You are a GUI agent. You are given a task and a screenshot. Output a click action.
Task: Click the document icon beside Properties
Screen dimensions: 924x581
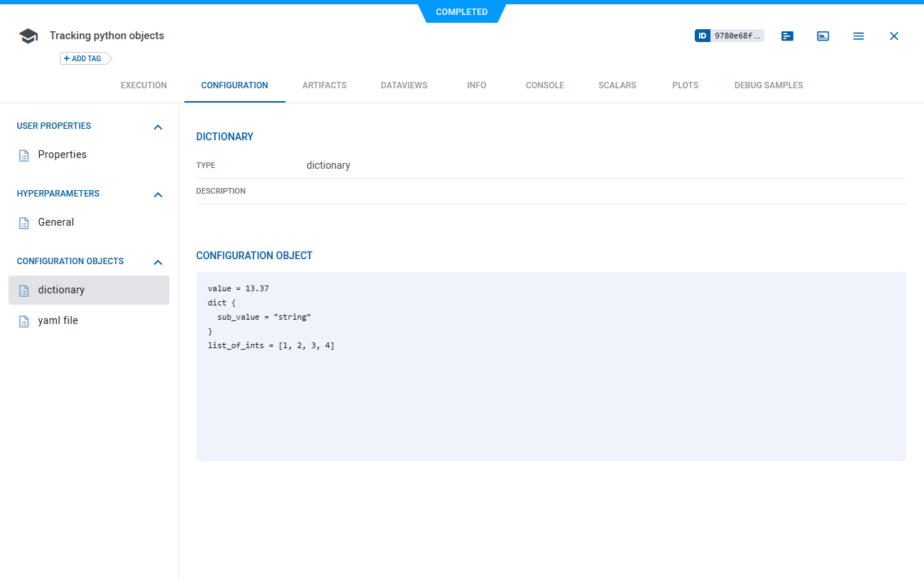pyautogui.click(x=22, y=155)
